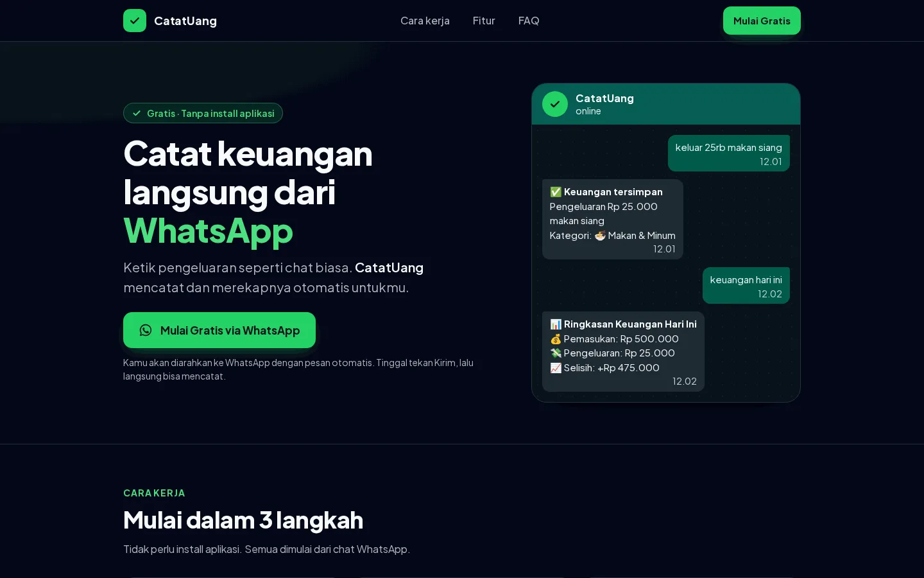Jump to the FAQ nav link

529,21
